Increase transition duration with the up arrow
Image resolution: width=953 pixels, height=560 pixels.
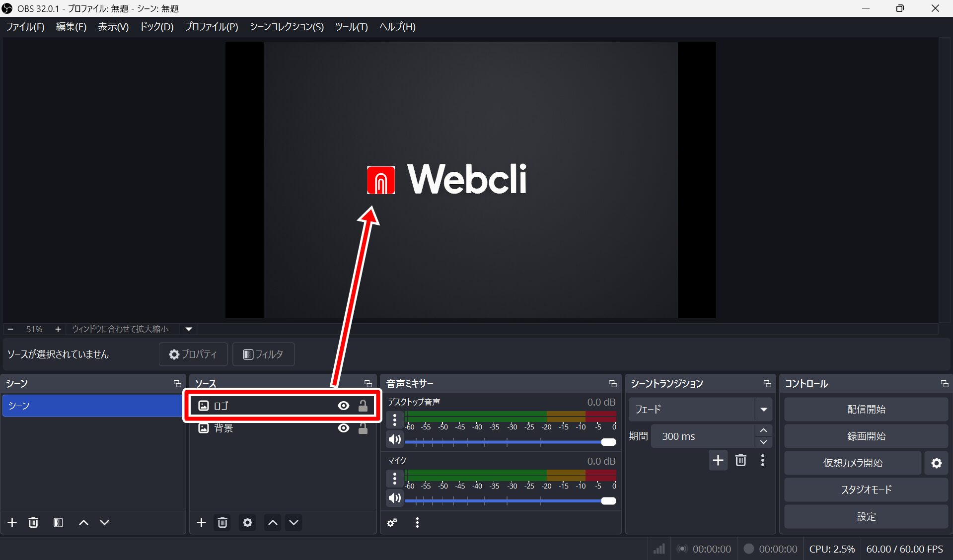(x=763, y=430)
